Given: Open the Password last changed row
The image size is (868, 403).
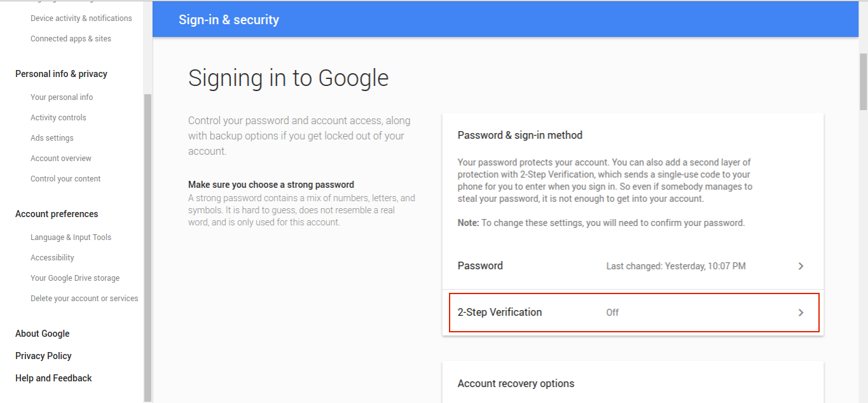Looking at the screenshot, I should click(633, 266).
